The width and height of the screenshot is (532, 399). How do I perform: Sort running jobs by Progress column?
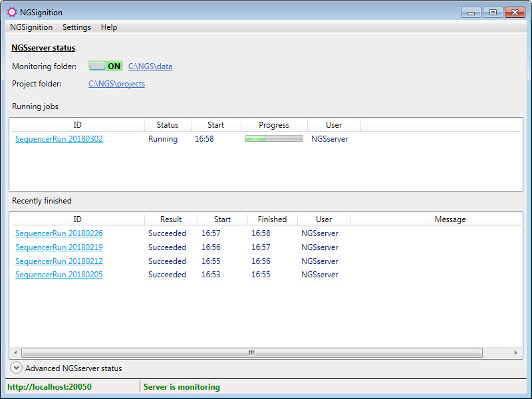274,125
